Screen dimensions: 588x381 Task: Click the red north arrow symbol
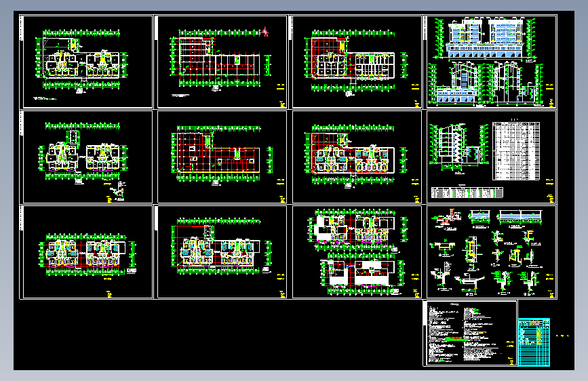point(265,33)
